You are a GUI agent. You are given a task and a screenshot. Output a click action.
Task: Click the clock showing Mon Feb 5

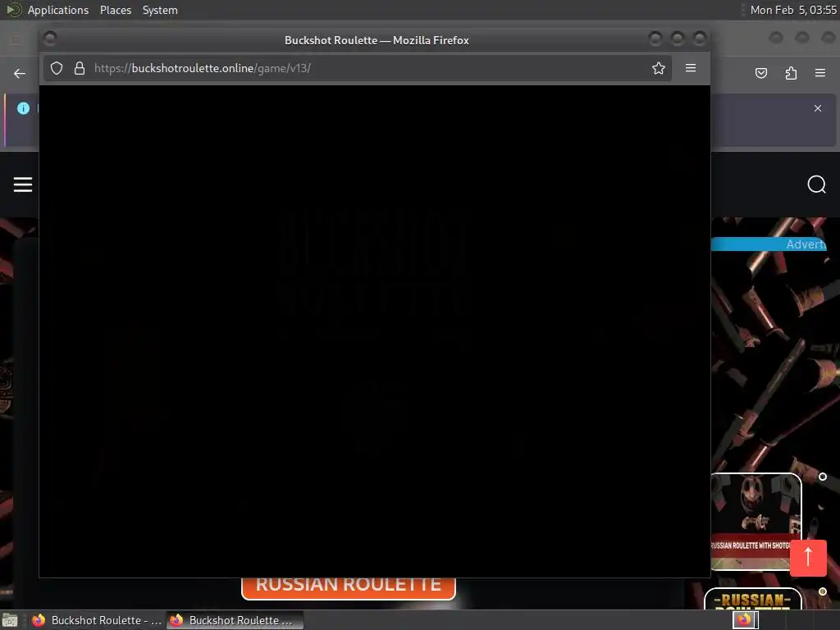point(794,10)
